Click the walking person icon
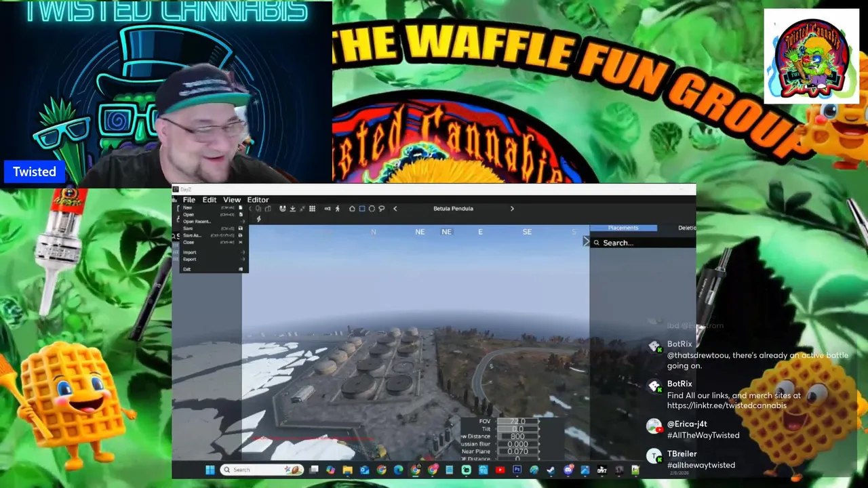Image resolution: width=868 pixels, height=488 pixels. tap(338, 209)
